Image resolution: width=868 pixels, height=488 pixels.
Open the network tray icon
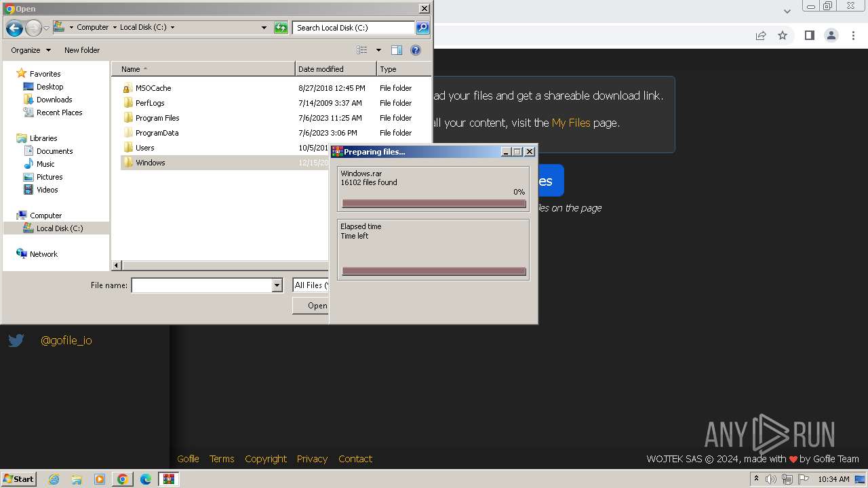coord(787,479)
